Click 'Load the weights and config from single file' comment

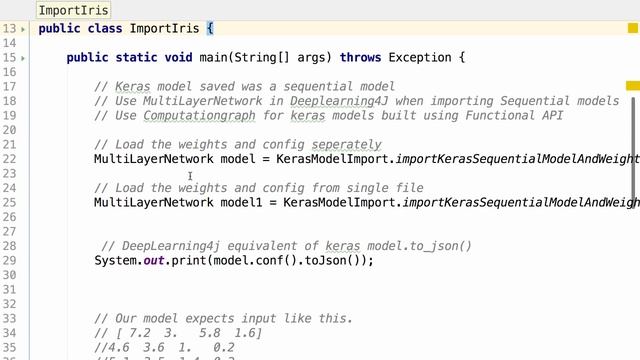[259, 188]
